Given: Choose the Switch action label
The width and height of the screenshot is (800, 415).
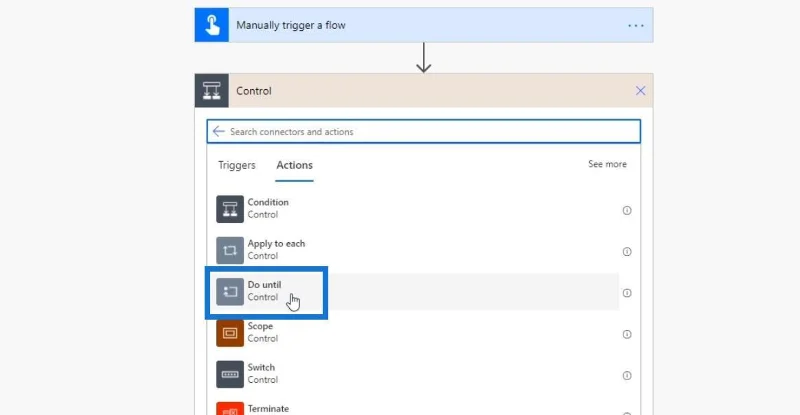Looking at the screenshot, I should 261,368.
